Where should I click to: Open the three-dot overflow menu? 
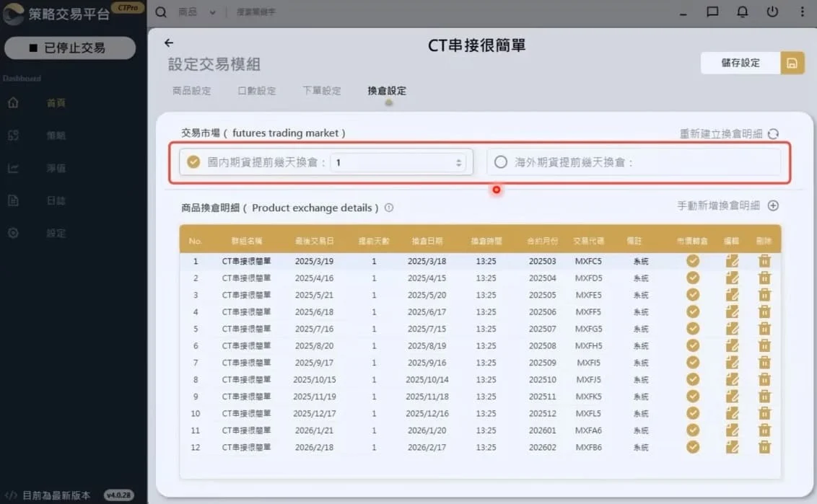[802, 12]
